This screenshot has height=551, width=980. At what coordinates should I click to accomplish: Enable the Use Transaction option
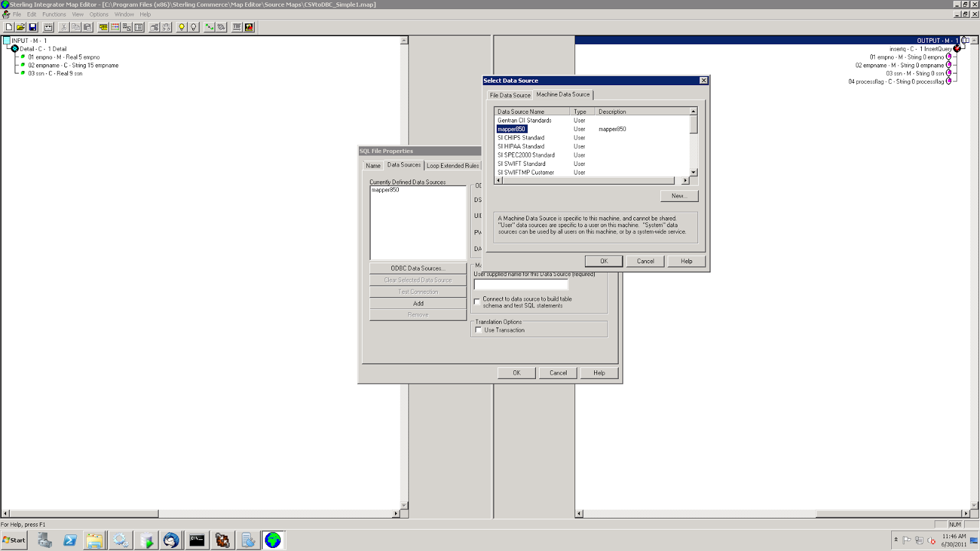(x=478, y=329)
